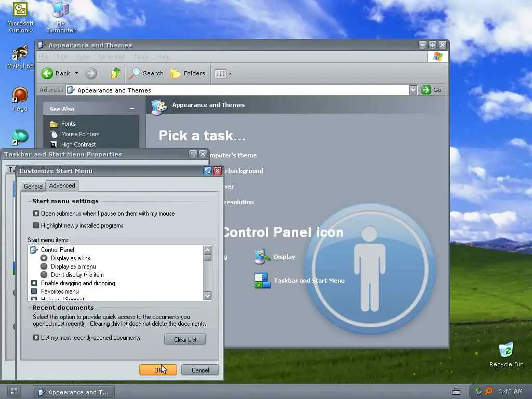Click Taskbar and Start Menu link text
Image resolution: width=532 pixels, height=399 pixels.
(309, 281)
